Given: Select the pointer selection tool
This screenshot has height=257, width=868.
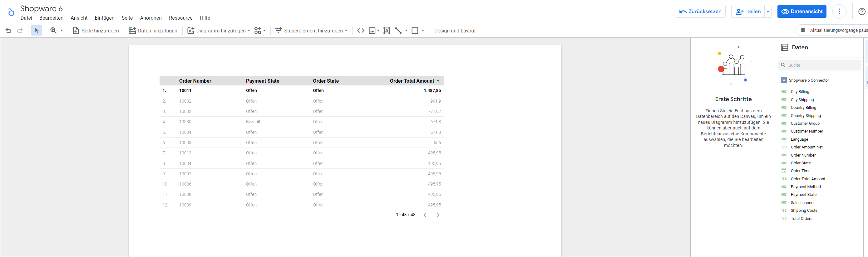Looking at the screenshot, I should coord(37,31).
